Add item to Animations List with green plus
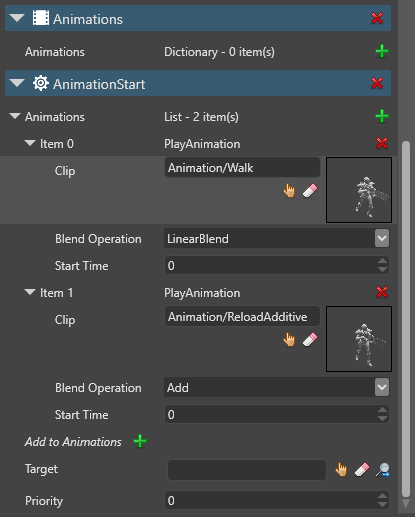The height and width of the screenshot is (517, 415). 382,116
